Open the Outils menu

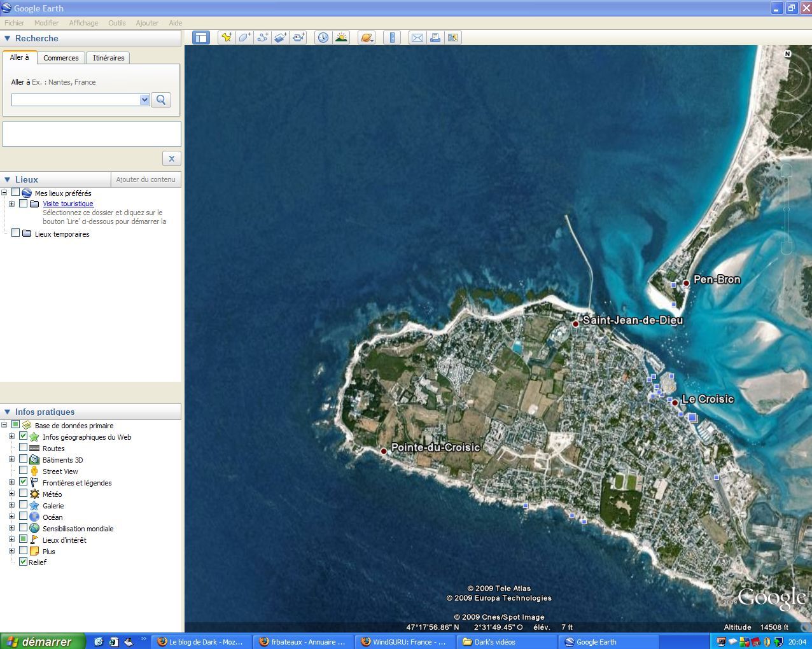[x=117, y=23]
